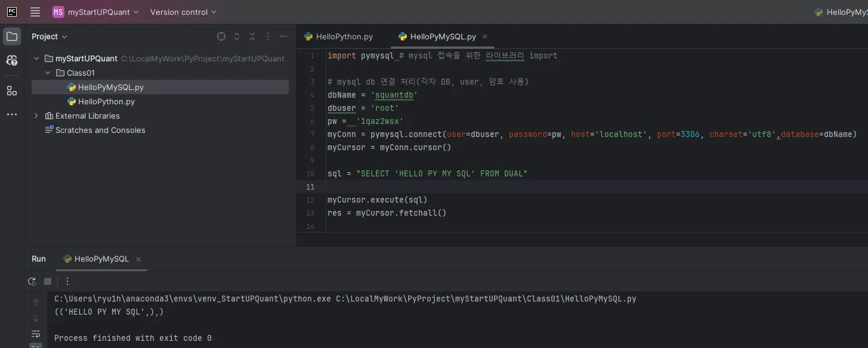Hide the Project panel with minimize dash
This screenshot has width=868, height=348.
[x=283, y=36]
